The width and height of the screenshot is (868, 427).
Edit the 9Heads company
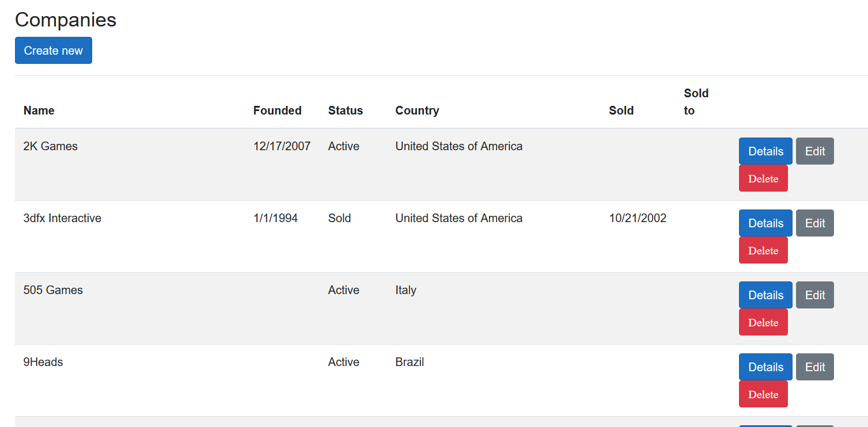click(x=814, y=367)
